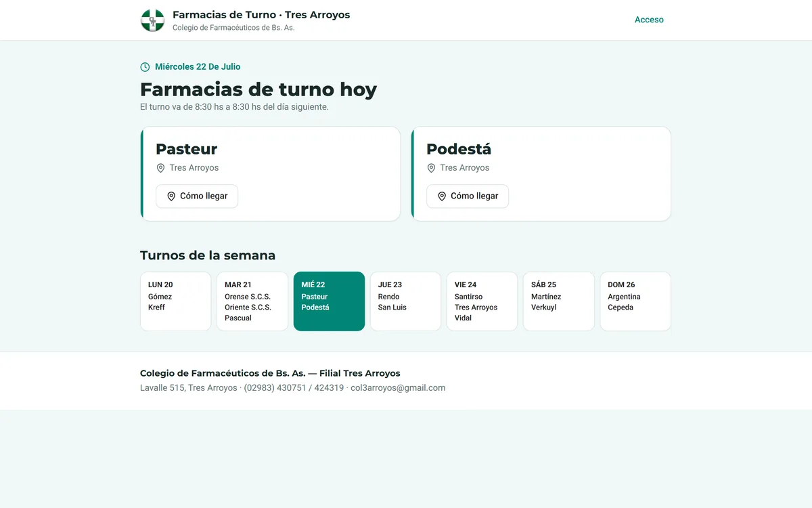Select the SÁB 25 day card
Screen dimensions: 812x508
[x=559, y=301]
